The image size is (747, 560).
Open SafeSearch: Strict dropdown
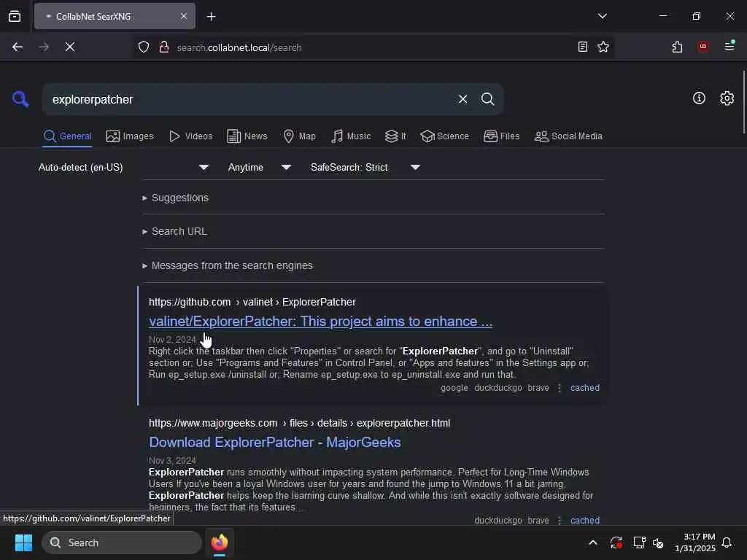365,167
